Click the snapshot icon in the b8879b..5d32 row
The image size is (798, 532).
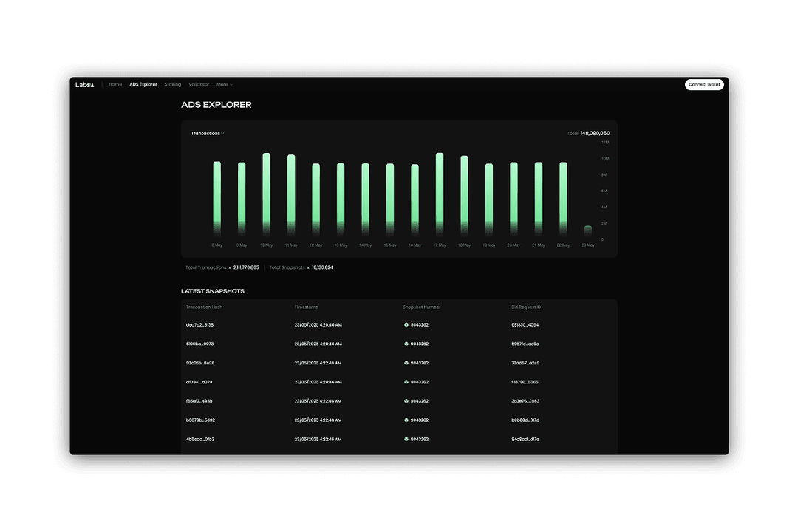[x=406, y=420]
